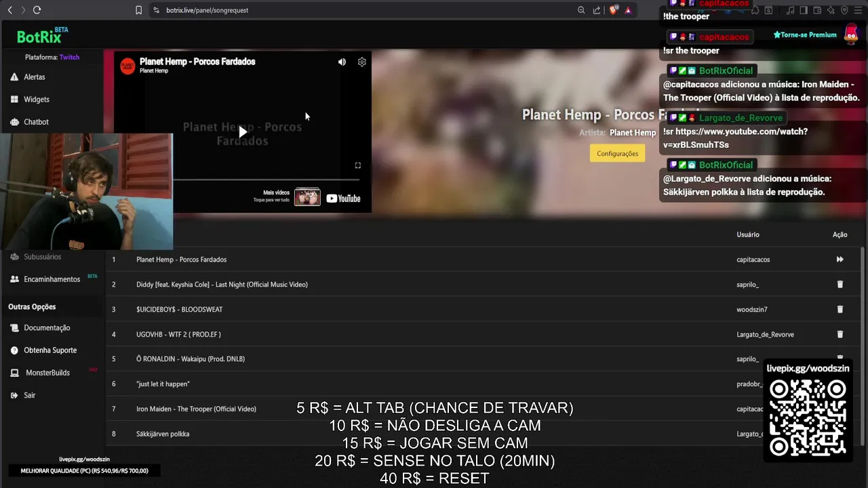Image resolution: width=868 pixels, height=488 pixels.
Task: Open Brave Rewards triangle icon
Action: tap(628, 10)
